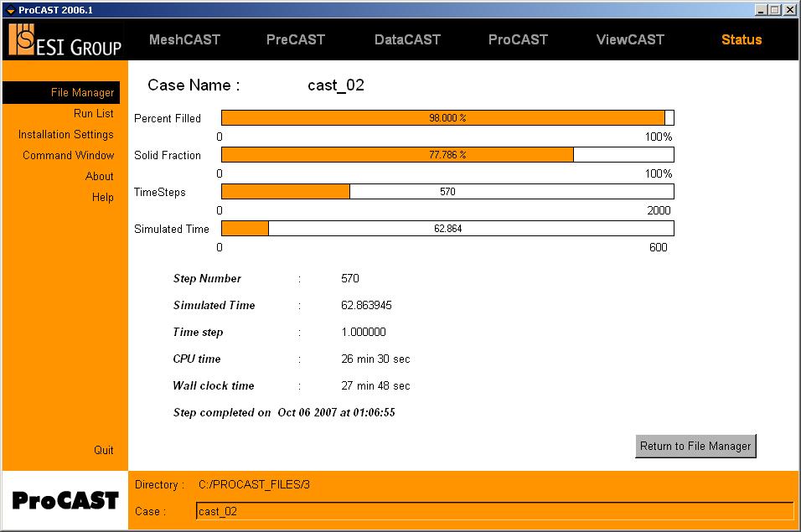801x532 pixels.
Task: Open the About page
Action: click(x=100, y=176)
